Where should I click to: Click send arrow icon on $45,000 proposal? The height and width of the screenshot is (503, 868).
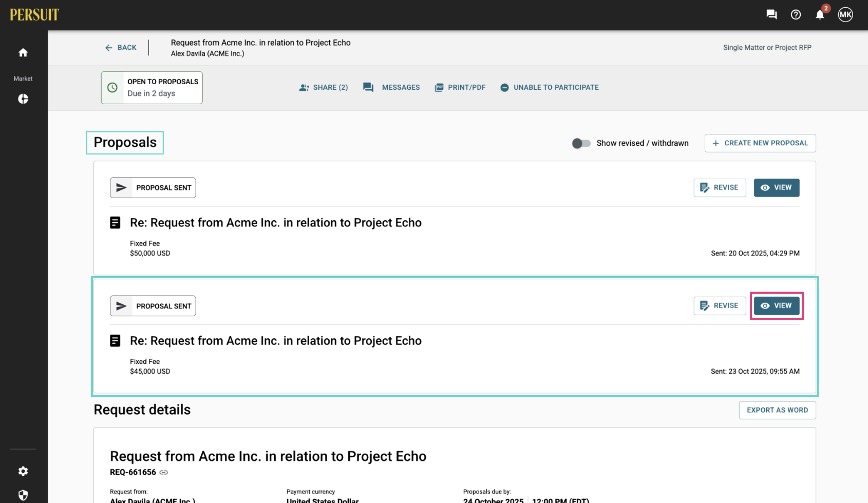click(121, 306)
